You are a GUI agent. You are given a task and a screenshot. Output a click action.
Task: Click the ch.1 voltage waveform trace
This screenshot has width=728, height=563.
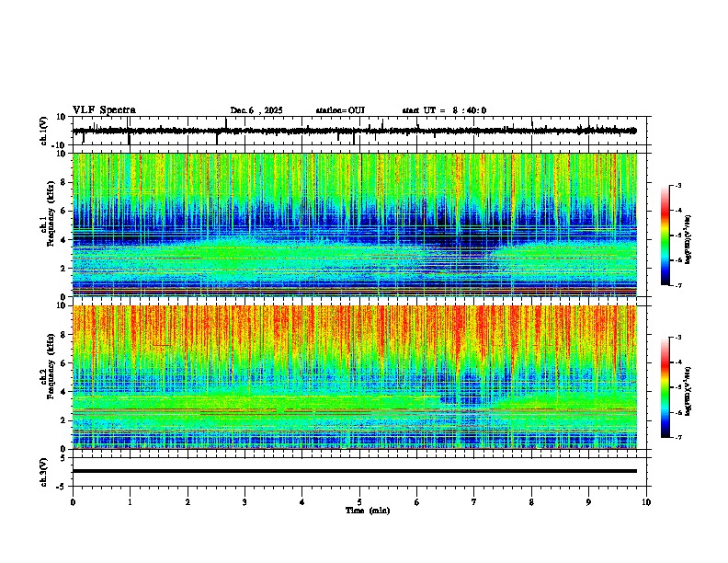[355, 131]
